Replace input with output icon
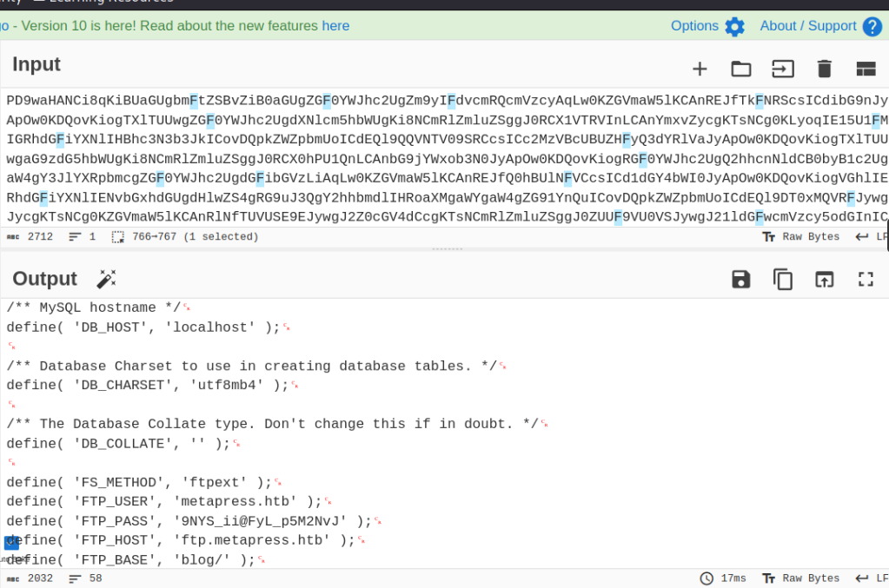 pos(825,280)
